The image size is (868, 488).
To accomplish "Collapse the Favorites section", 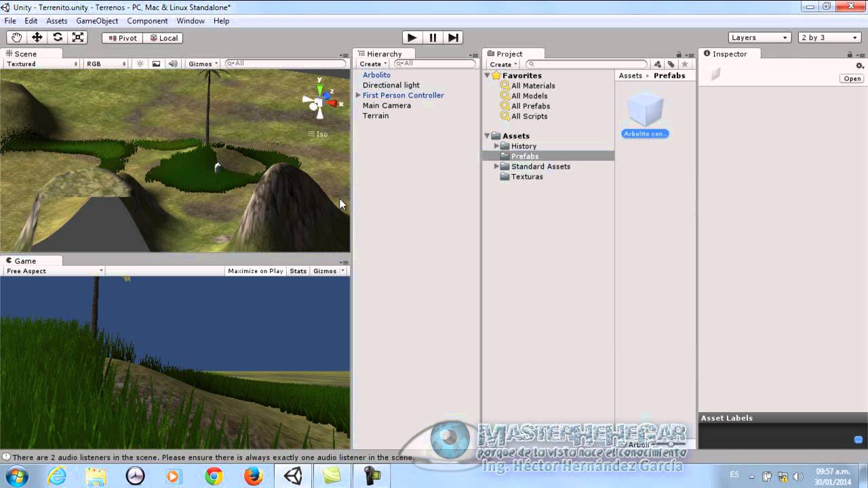I will point(487,75).
